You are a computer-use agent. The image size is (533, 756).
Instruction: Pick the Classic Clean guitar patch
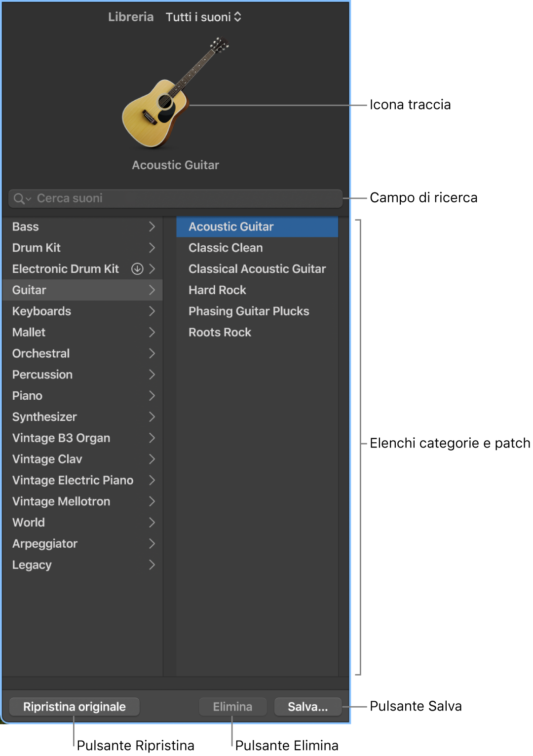click(x=226, y=248)
